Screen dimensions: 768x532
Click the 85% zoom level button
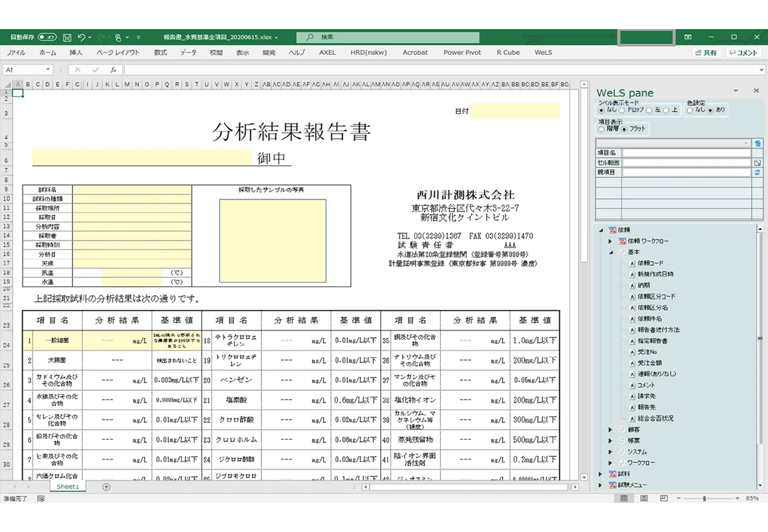coord(752,498)
